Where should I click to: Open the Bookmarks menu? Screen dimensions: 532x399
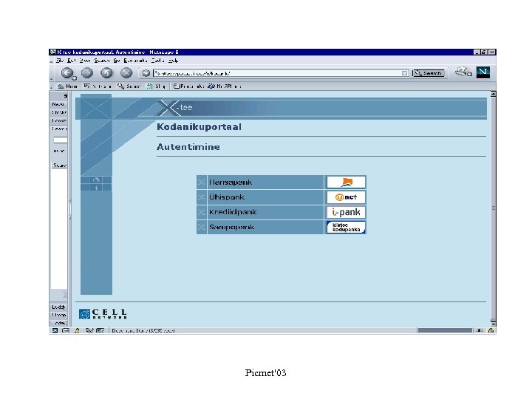[135, 61]
